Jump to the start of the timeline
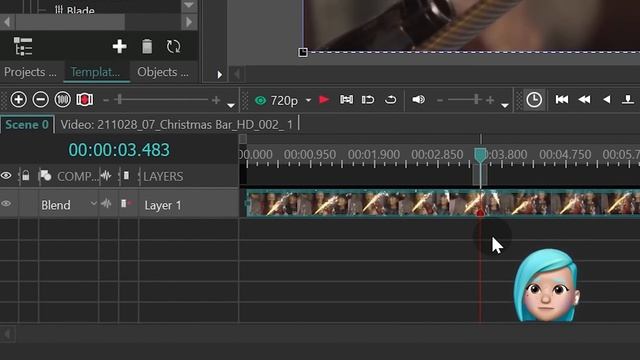 pos(562,100)
